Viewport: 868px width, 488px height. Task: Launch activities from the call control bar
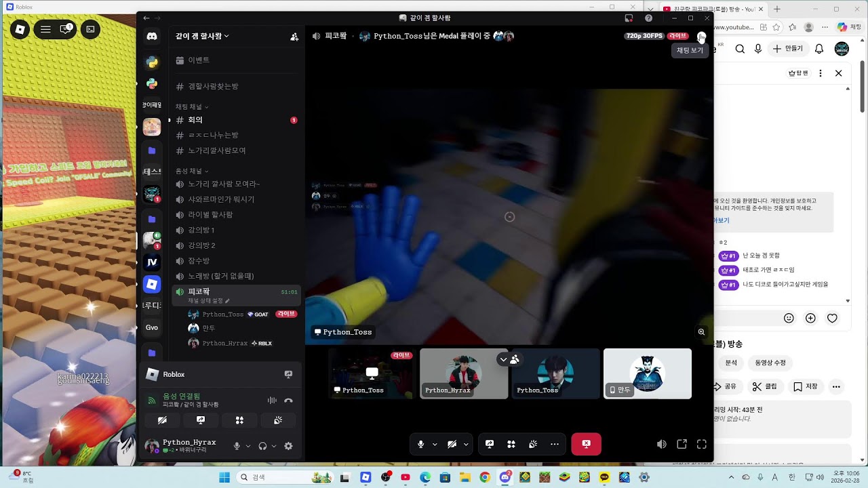[511, 444]
